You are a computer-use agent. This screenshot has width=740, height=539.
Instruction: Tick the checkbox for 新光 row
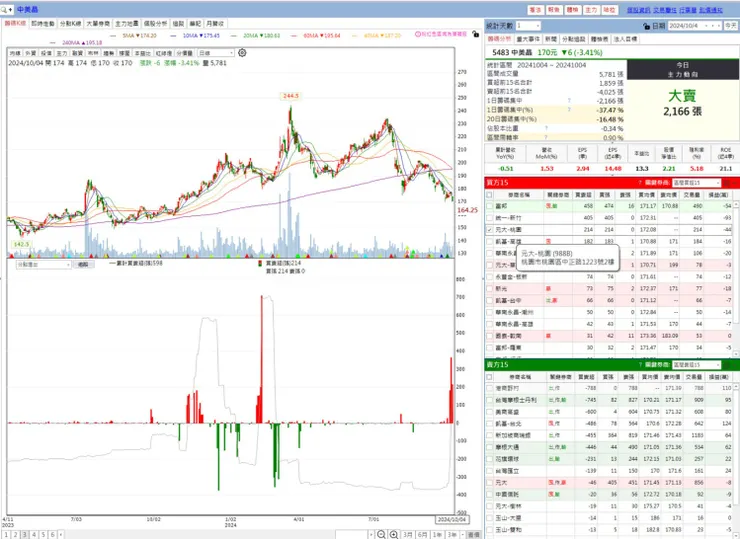[489, 288]
